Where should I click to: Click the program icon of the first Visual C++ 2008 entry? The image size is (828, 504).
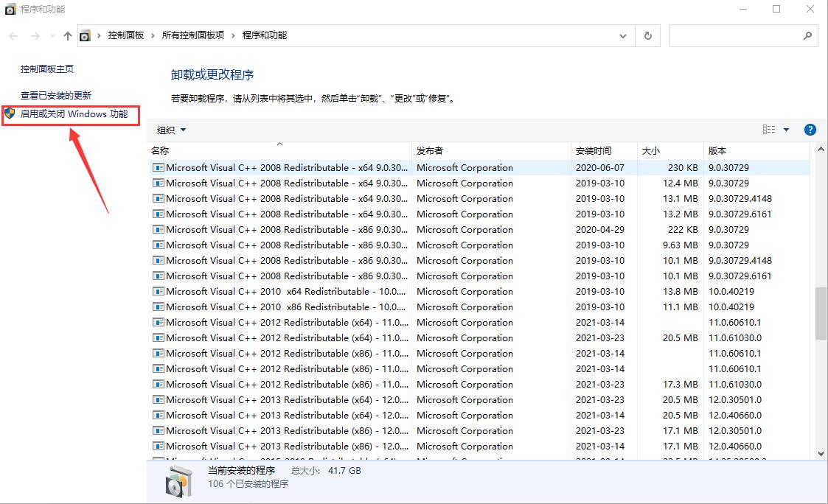[x=156, y=167]
